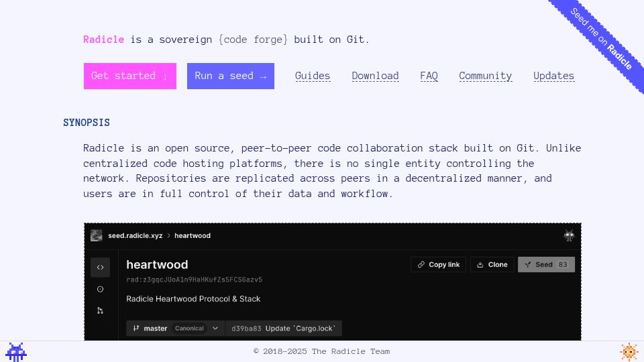Click the © 2018-2025 The Radicle Team text
The width and height of the screenshot is (644, 362).
321,351
